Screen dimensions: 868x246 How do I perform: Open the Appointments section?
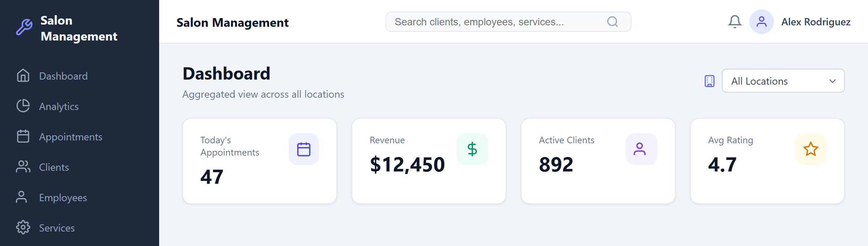click(x=71, y=136)
